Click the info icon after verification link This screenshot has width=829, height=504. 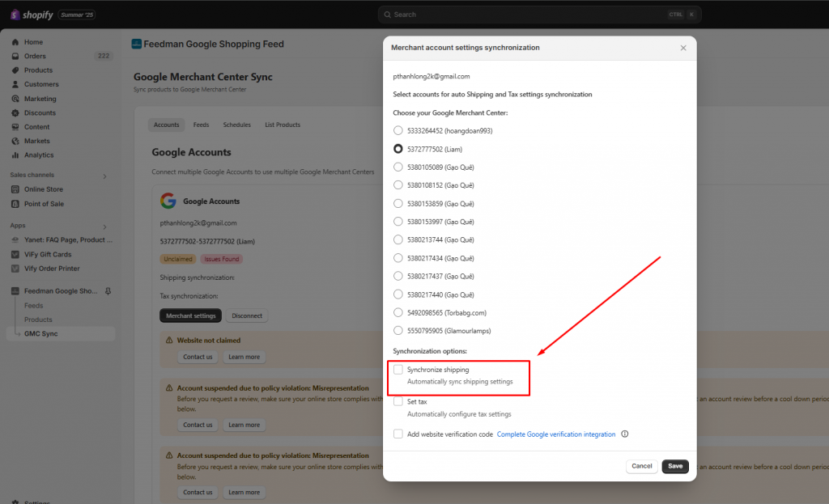[625, 434]
